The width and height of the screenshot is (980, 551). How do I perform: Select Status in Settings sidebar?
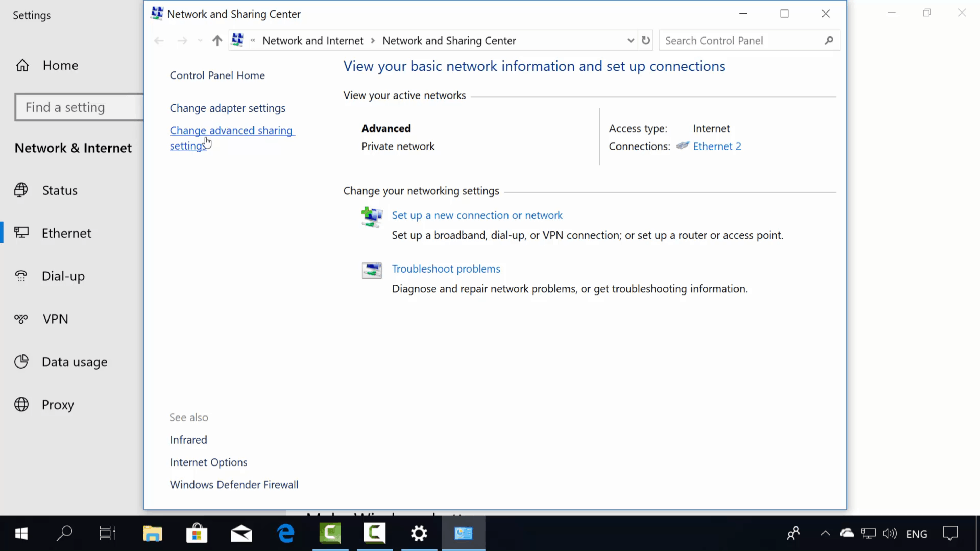[46, 190]
